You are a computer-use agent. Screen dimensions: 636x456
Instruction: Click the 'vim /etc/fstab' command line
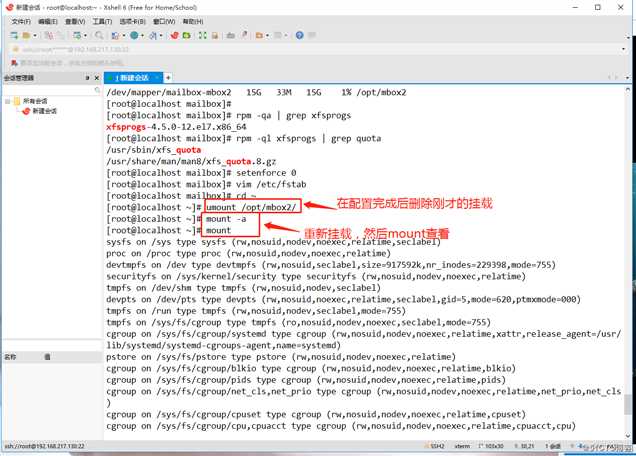tap(271, 184)
